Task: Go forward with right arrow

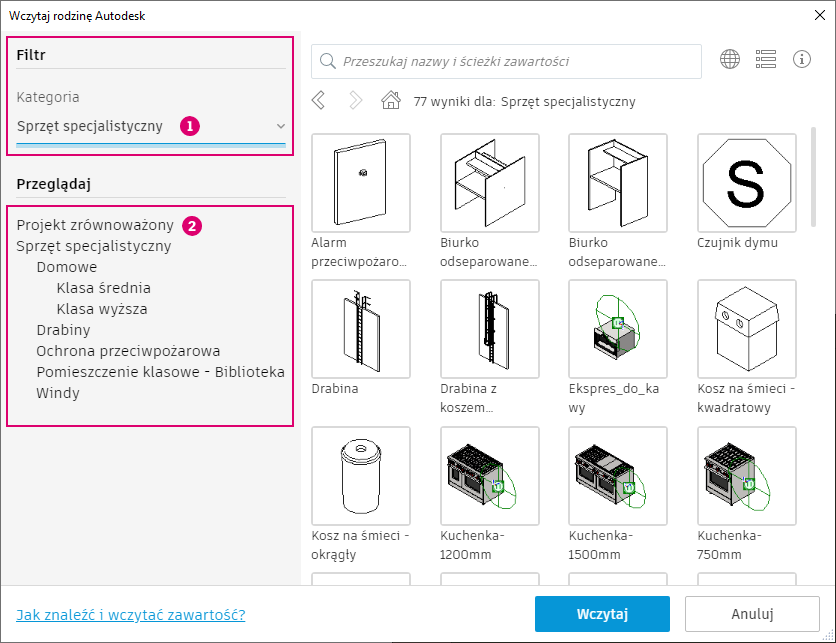Action: tap(355, 100)
